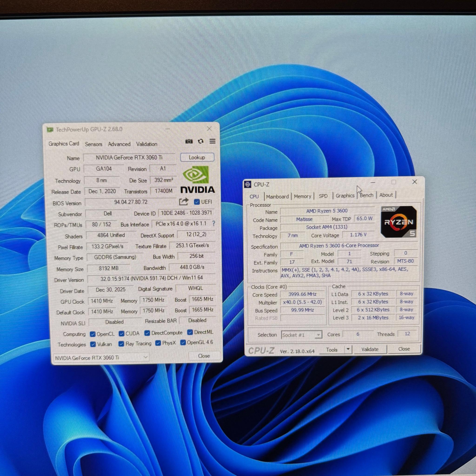This screenshot has height=476, width=476.
Task: Switch to the Sensors tab in GPU-Z
Action: point(94,144)
